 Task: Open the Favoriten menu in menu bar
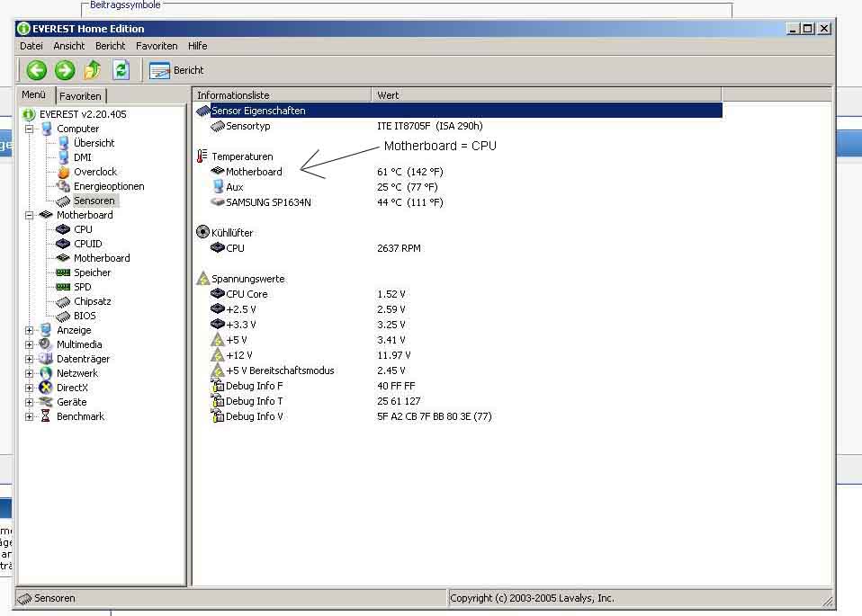tap(157, 46)
